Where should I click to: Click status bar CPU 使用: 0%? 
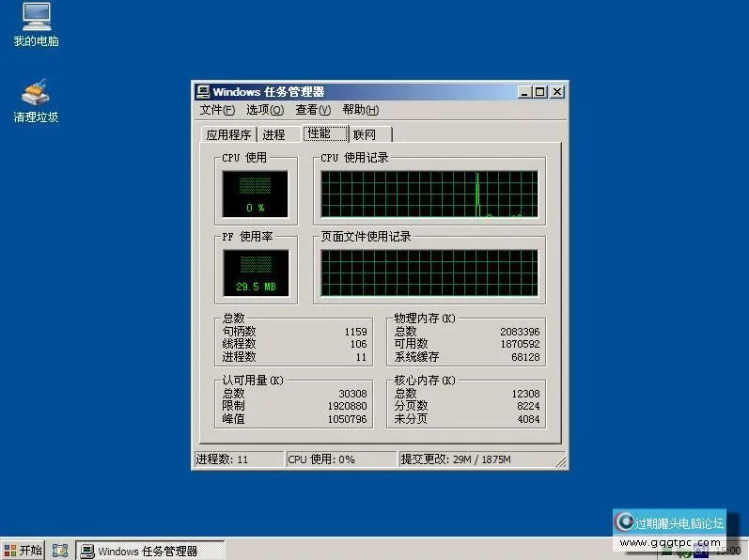point(341,459)
